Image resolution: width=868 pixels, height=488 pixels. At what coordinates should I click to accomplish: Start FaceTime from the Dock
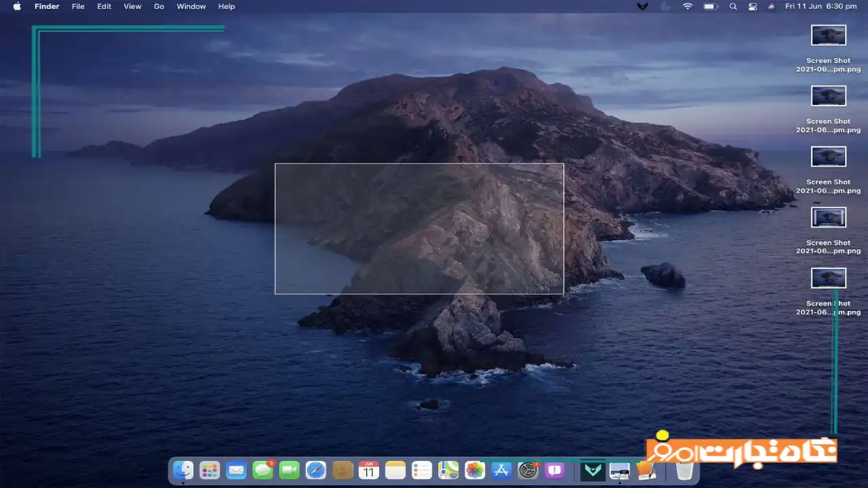pos(289,470)
